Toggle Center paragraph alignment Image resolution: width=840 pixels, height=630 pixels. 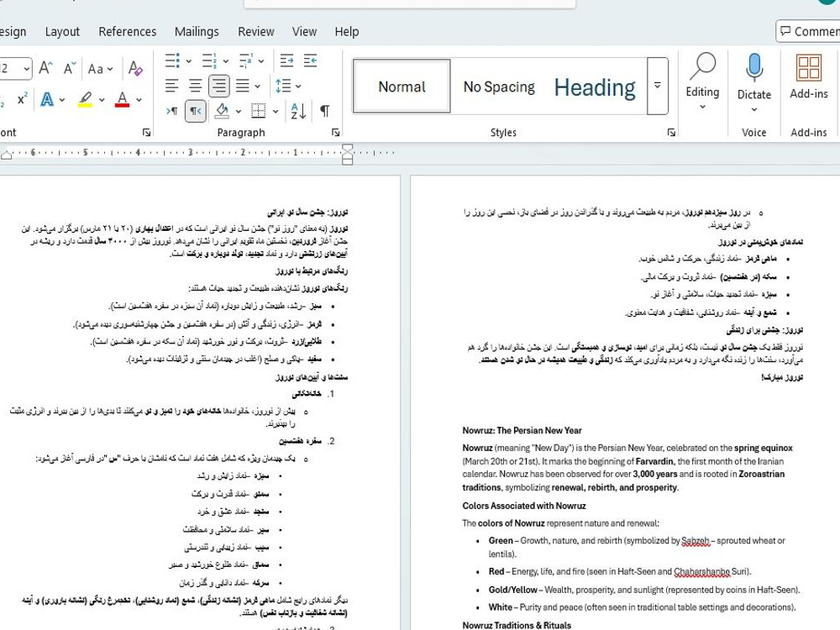click(x=195, y=86)
